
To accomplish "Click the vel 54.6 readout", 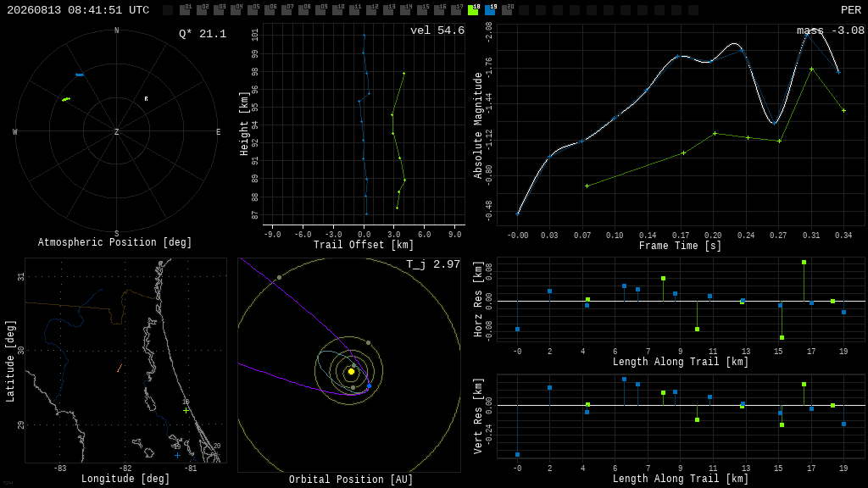I will click(x=437, y=30).
